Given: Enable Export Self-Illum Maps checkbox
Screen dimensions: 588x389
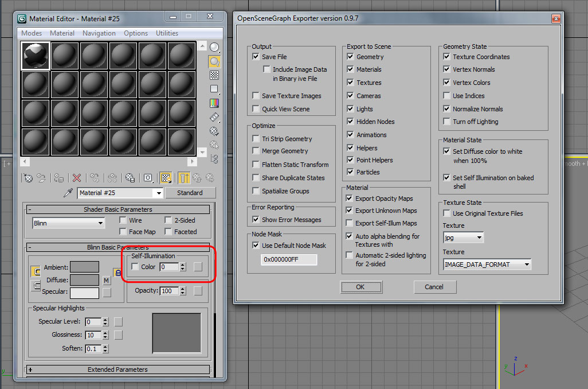Looking at the screenshot, I should (349, 223).
